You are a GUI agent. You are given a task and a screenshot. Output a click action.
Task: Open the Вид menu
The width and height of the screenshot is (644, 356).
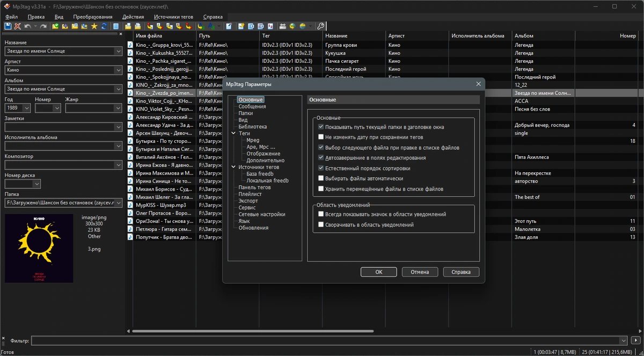pyautogui.click(x=59, y=17)
